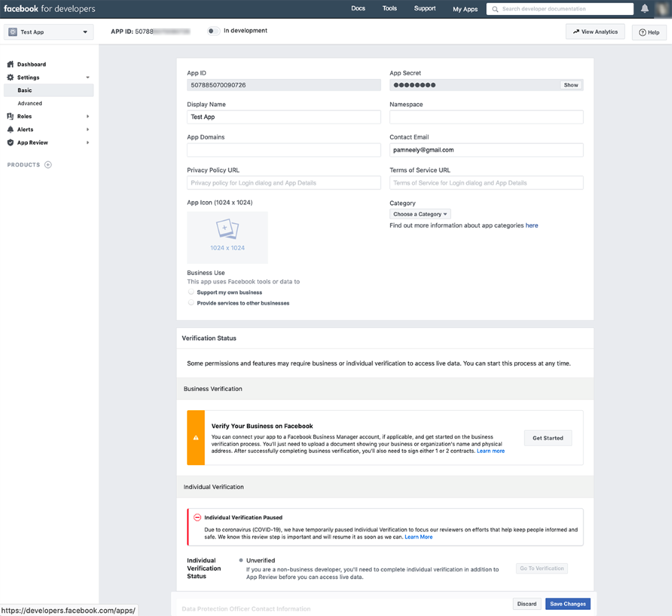Click the Privacy Policy URL field
This screenshot has height=616, width=672.
pos(284,182)
